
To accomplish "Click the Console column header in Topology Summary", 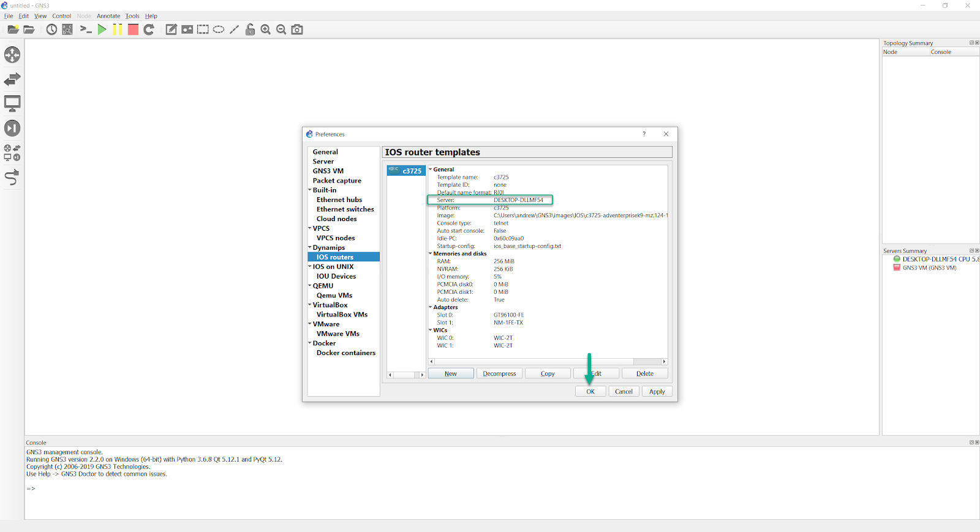I will [x=954, y=52].
